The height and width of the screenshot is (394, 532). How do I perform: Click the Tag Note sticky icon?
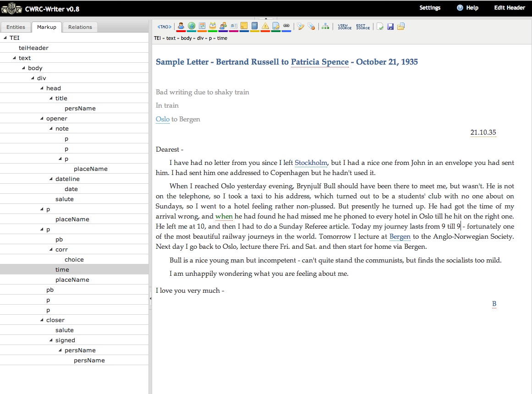[x=244, y=26]
